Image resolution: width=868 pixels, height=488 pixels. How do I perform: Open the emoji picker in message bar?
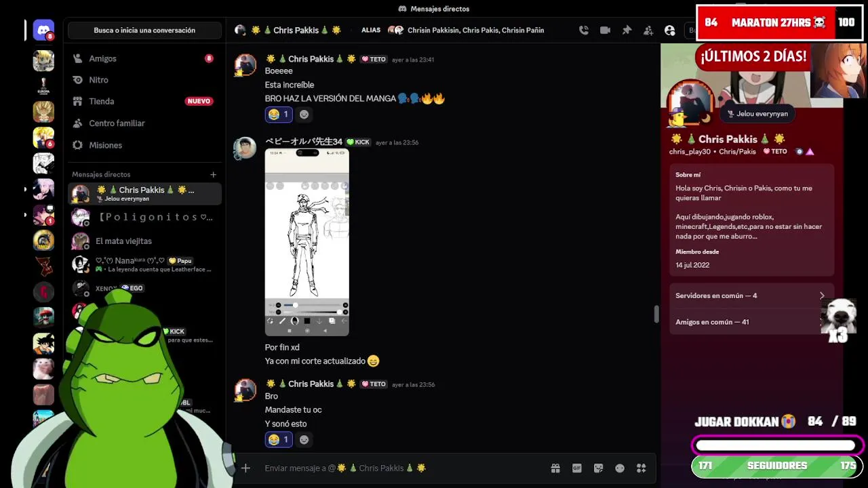620,468
